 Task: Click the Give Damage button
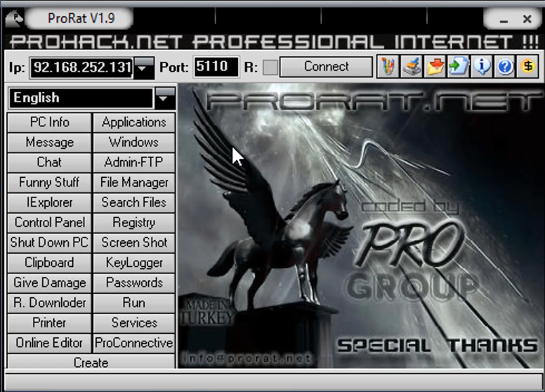pyautogui.click(x=49, y=283)
